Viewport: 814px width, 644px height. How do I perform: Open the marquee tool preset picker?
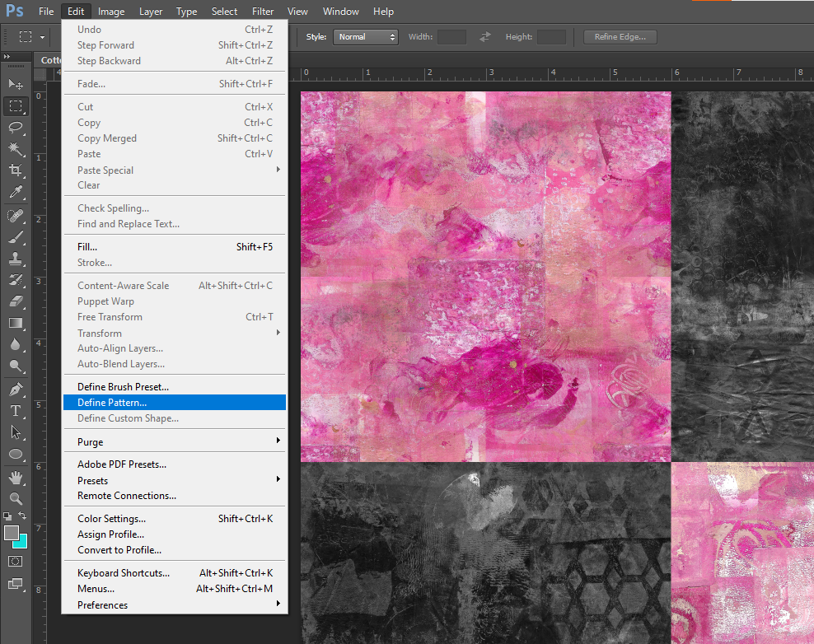(43, 37)
